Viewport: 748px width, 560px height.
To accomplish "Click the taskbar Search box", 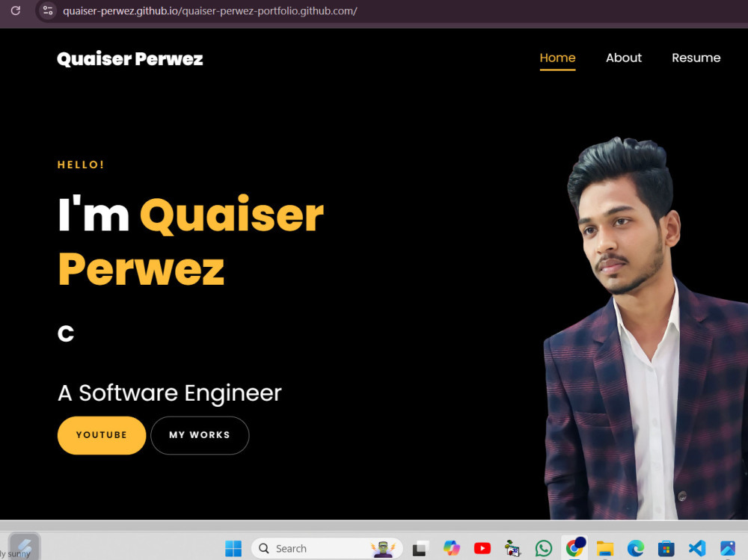I will [327, 548].
